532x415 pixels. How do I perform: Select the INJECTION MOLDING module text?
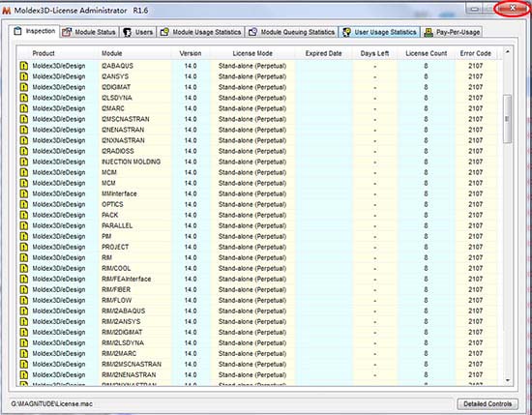click(131, 162)
